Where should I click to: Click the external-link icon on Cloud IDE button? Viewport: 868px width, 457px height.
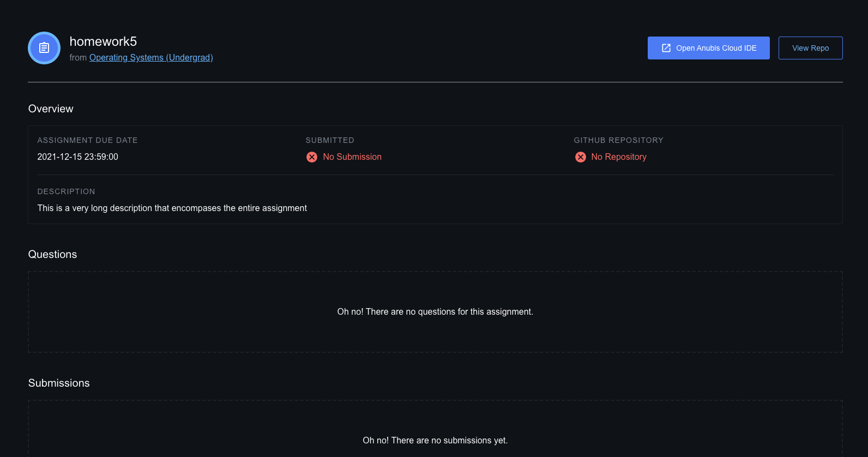666,47
